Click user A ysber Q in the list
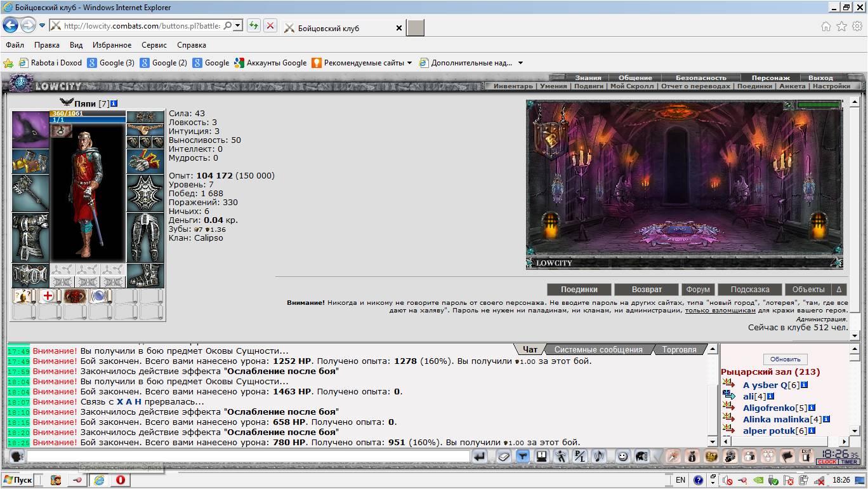This screenshot has height=489, width=868. (766, 385)
